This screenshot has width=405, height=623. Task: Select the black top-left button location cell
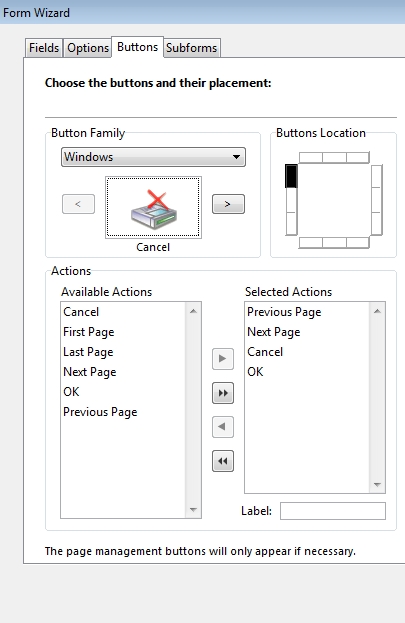pos(291,176)
